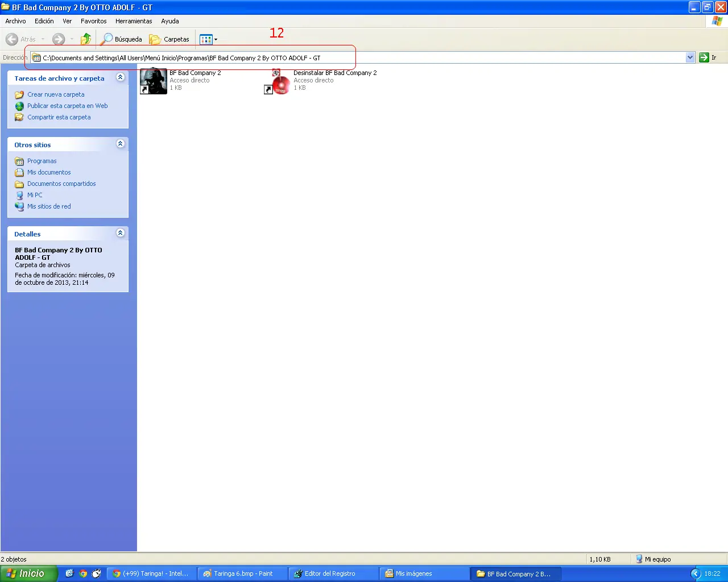Switch to Mis imágenes taskbar window

(x=425, y=573)
